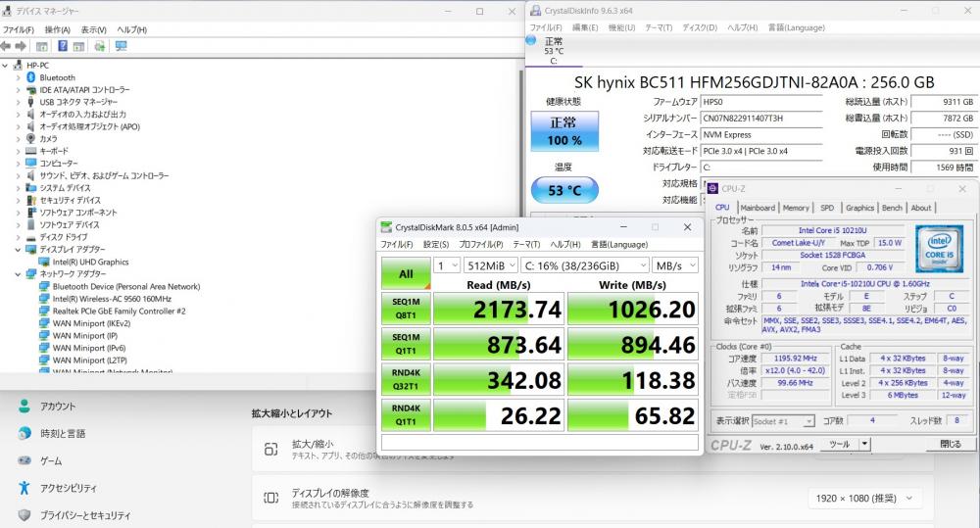This screenshot has height=528, width=980.
Task: Switch to the Memory tab in CPU-Z
Action: (x=796, y=208)
